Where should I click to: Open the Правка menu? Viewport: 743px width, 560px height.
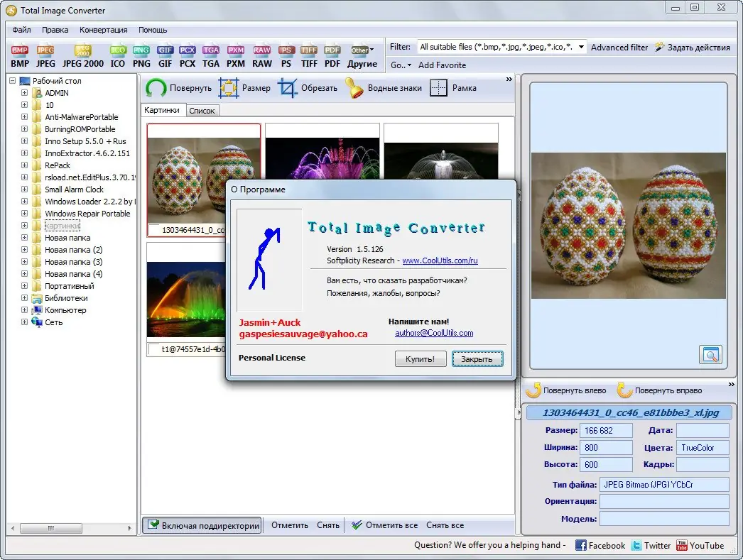[55, 30]
